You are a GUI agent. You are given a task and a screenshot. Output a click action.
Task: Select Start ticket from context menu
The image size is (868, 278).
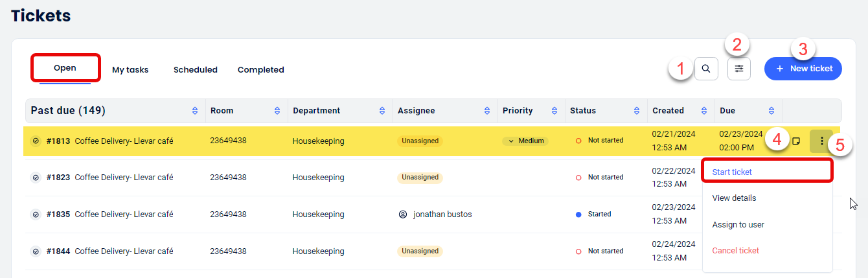pos(732,172)
